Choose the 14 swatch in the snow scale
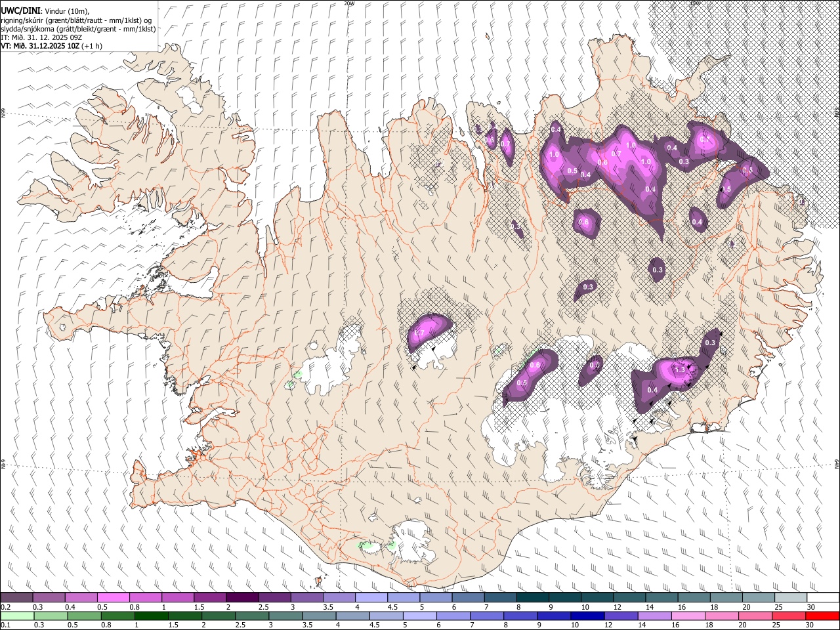Viewport: 840px width, 630px height. [x=661, y=598]
